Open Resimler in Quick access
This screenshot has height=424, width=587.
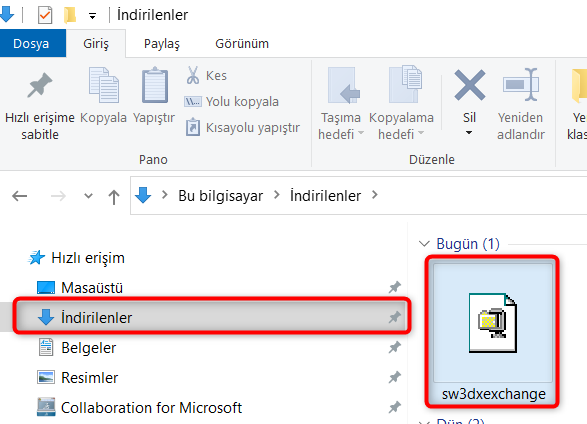coord(89,378)
